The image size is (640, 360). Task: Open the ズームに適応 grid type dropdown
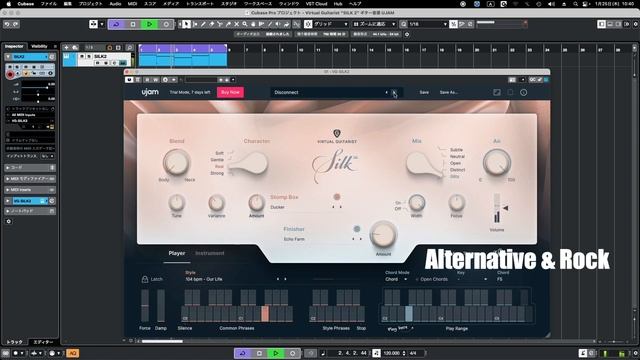(374, 24)
